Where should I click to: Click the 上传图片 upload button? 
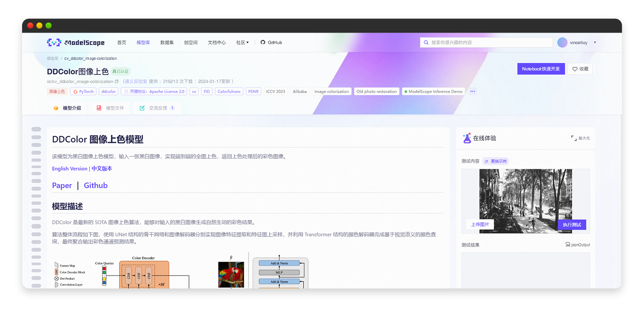(480, 224)
